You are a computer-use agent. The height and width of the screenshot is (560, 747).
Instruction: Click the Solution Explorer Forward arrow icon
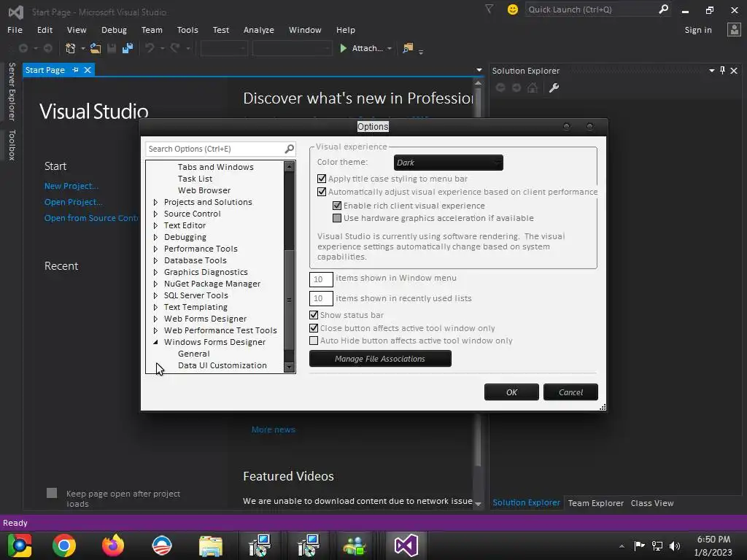point(516,87)
